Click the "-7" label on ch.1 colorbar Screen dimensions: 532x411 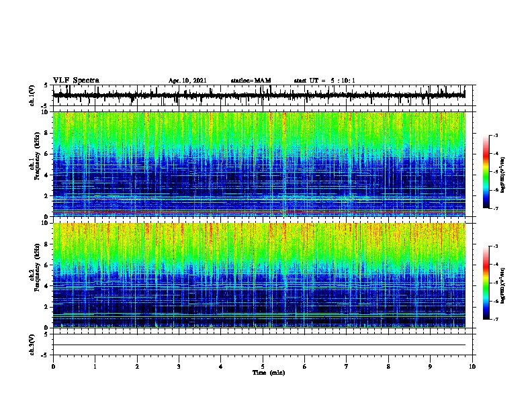pyautogui.click(x=496, y=208)
